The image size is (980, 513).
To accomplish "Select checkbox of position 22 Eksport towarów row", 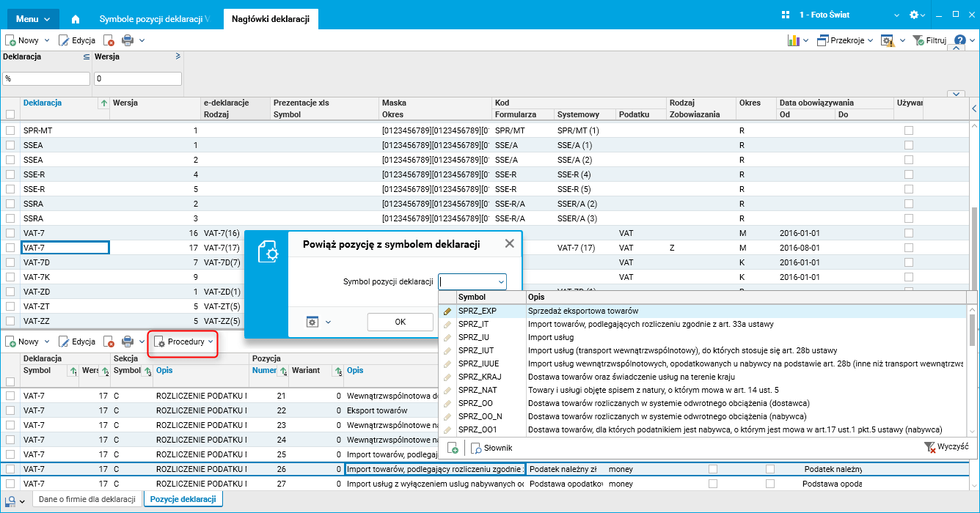I will pyautogui.click(x=10, y=410).
